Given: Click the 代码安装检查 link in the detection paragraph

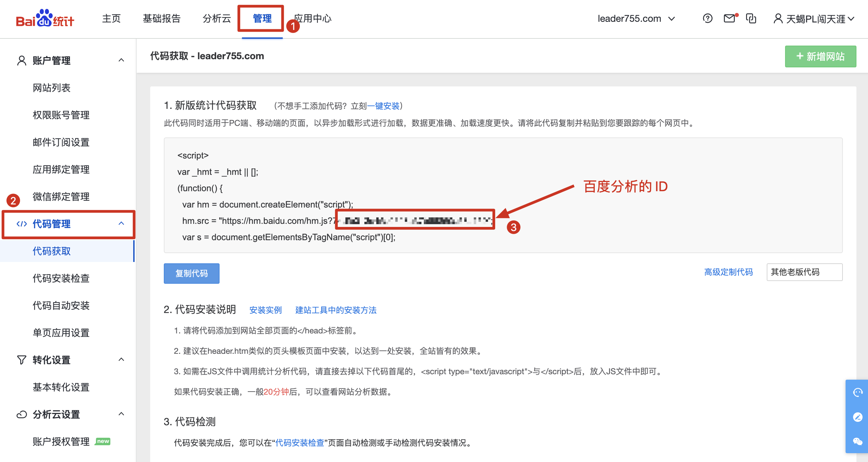Looking at the screenshot, I should [299, 443].
